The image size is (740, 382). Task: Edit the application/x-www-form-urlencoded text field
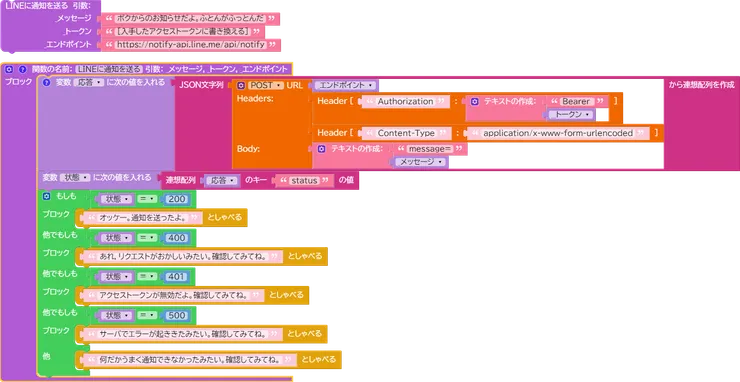558,133
